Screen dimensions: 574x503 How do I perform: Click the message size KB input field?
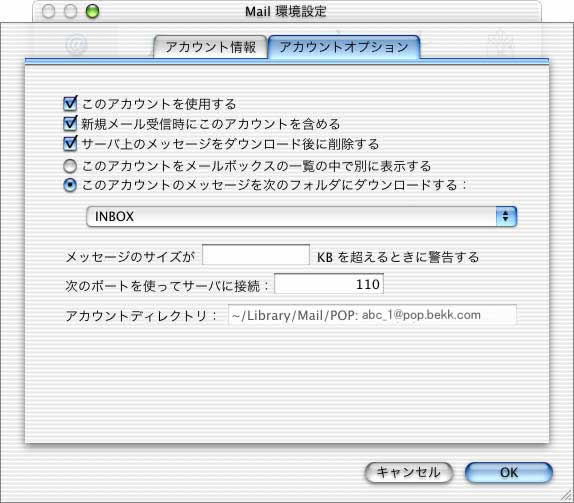coord(256,255)
